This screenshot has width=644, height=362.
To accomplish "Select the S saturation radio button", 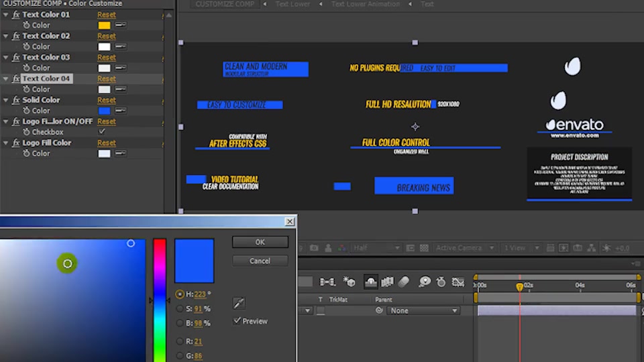I will (180, 308).
